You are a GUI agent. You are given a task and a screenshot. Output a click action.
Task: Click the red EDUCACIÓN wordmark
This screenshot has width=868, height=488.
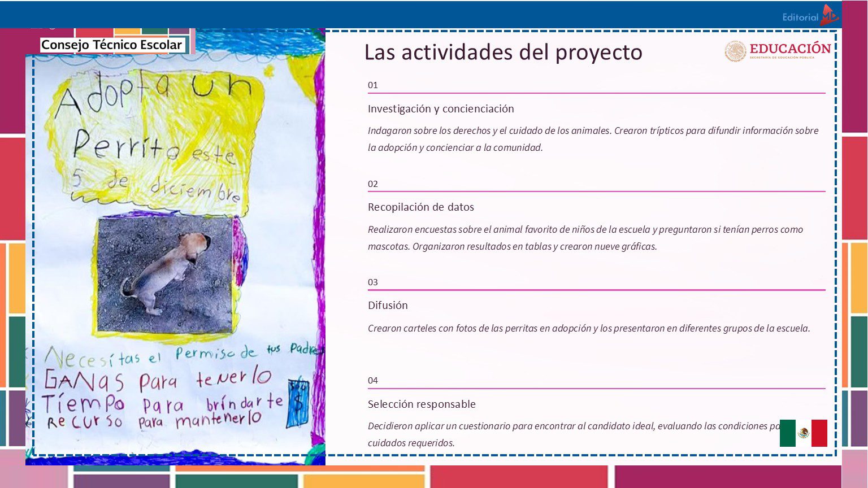789,49
